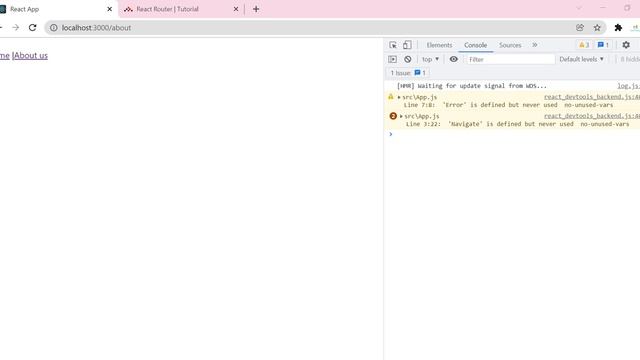Create a live expression with eye icon
The height and width of the screenshot is (360, 640).
tap(453, 59)
